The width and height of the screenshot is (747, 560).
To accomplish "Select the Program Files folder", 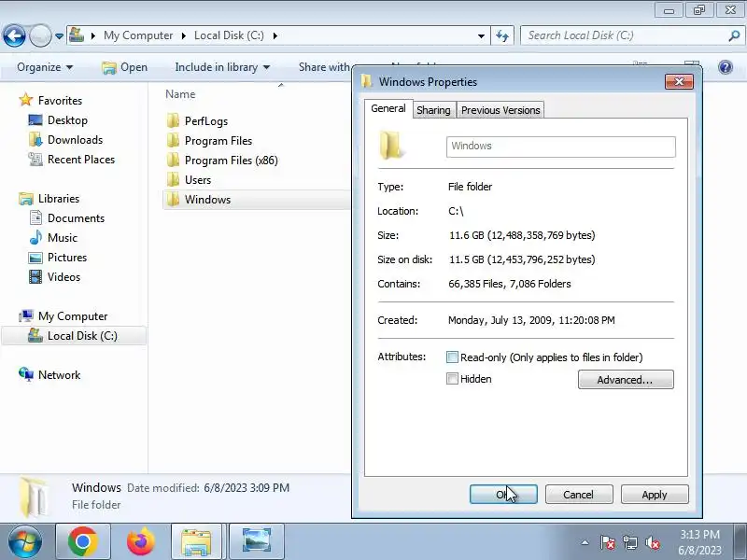I will coord(218,141).
